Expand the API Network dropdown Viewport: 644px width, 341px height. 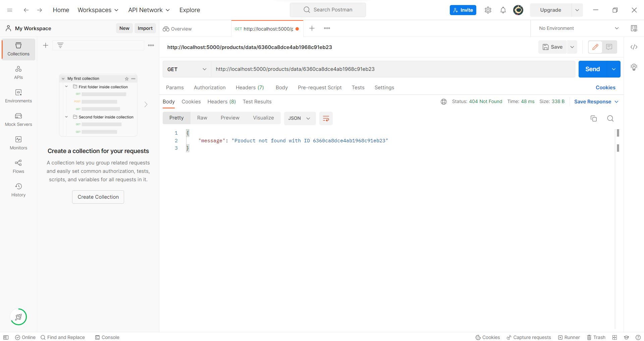pos(149,10)
